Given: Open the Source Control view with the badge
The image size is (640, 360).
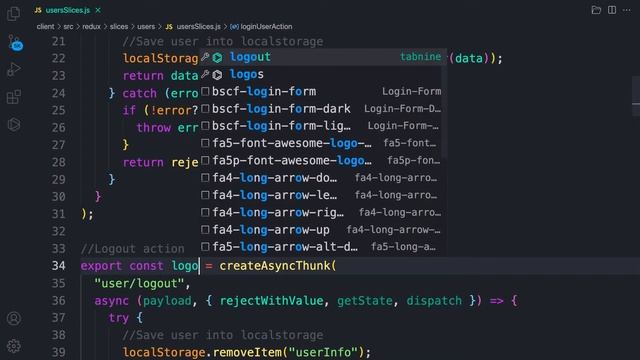Looking at the screenshot, I should tap(15, 42).
